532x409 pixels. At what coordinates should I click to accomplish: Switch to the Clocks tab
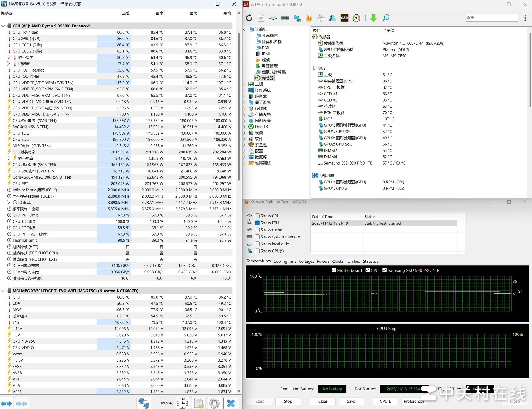tap(338, 261)
